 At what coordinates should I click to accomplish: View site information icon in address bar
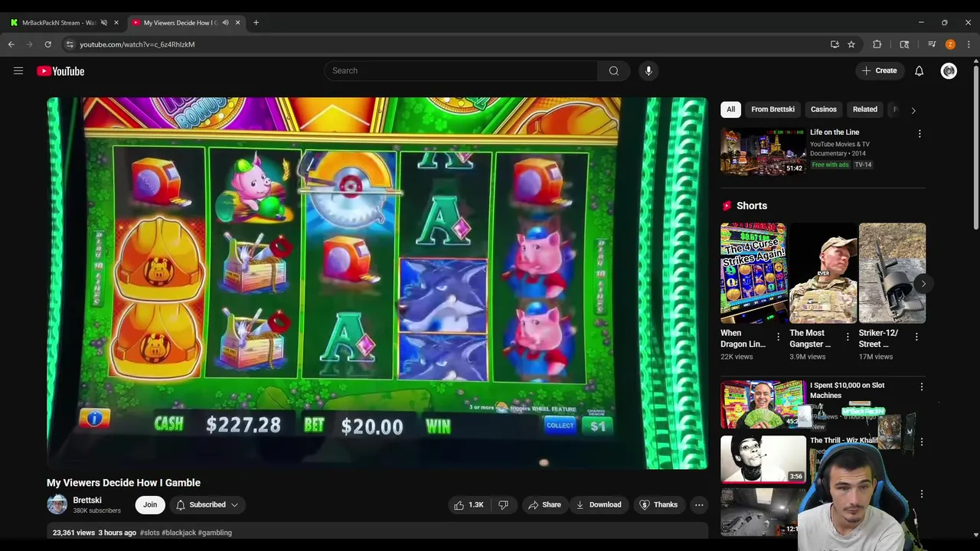(70, 44)
